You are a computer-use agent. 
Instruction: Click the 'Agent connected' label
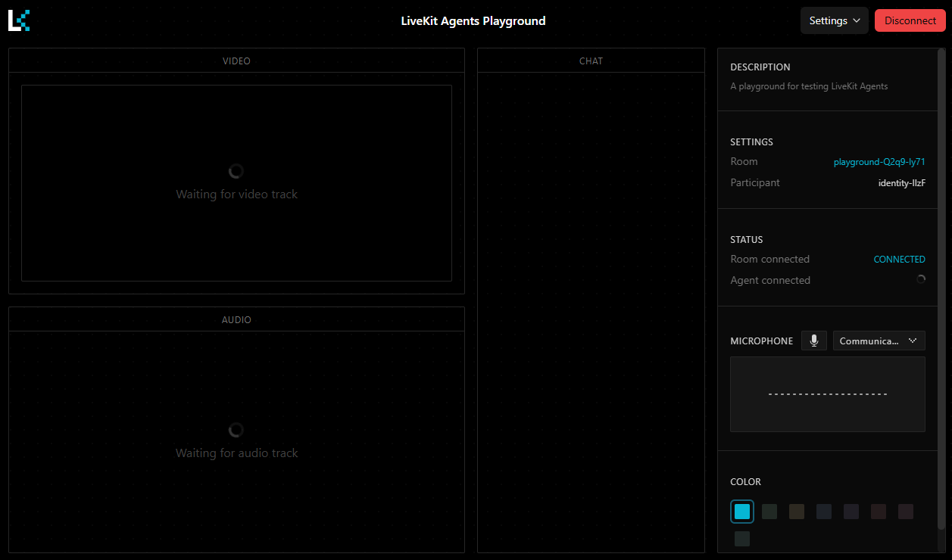click(x=770, y=280)
